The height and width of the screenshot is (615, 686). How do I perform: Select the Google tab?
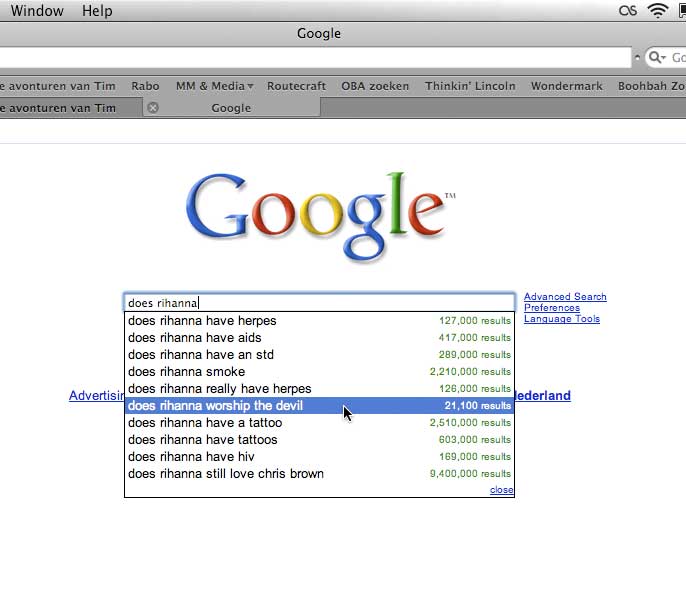pyautogui.click(x=231, y=108)
